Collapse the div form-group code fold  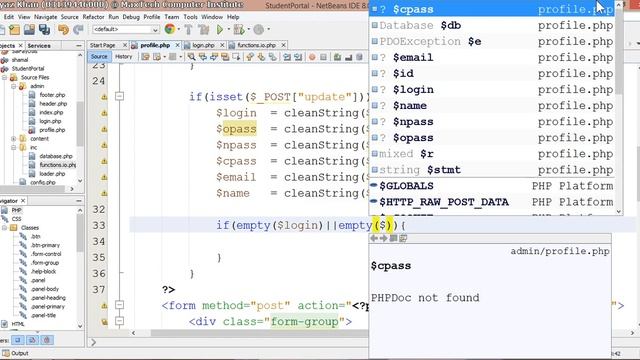[x=119, y=321]
